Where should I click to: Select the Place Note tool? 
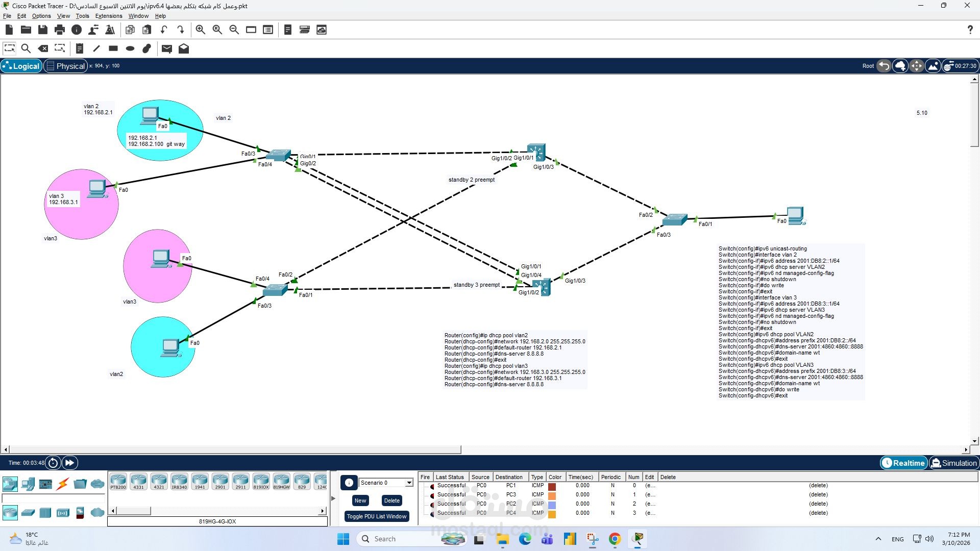point(79,48)
